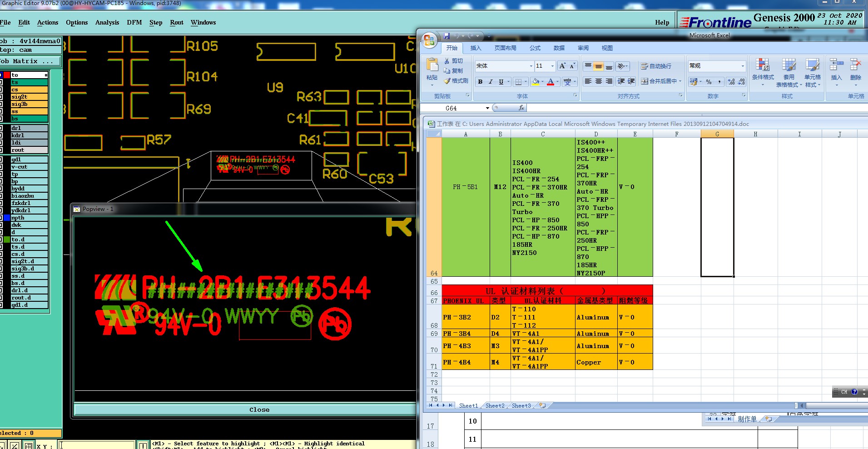This screenshot has height=449, width=868.
Task: Click the insert function fx icon
Action: (521, 108)
